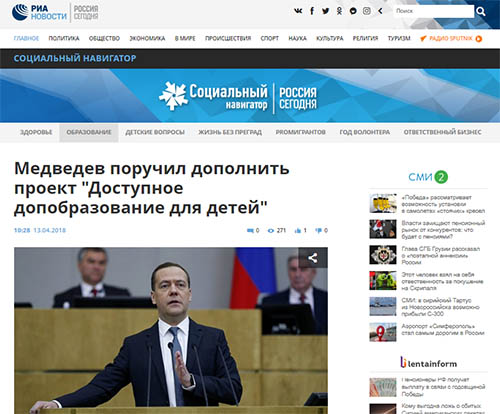Open the VK social network icon
Screen dimensions: 500x414
pyautogui.click(x=298, y=11)
